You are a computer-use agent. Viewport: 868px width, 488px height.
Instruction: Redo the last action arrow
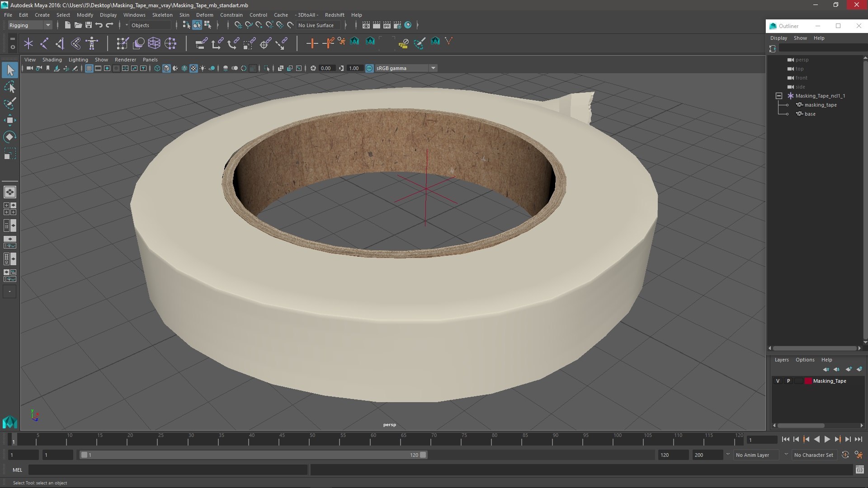(x=109, y=25)
